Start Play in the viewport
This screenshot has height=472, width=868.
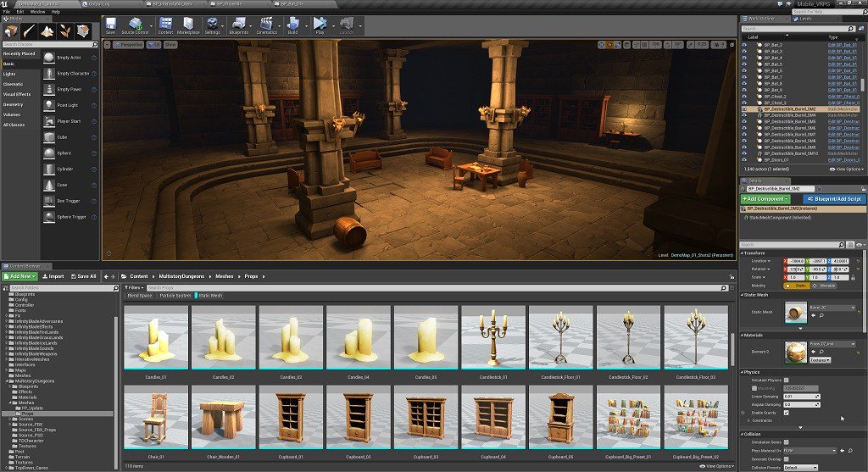tap(320, 25)
